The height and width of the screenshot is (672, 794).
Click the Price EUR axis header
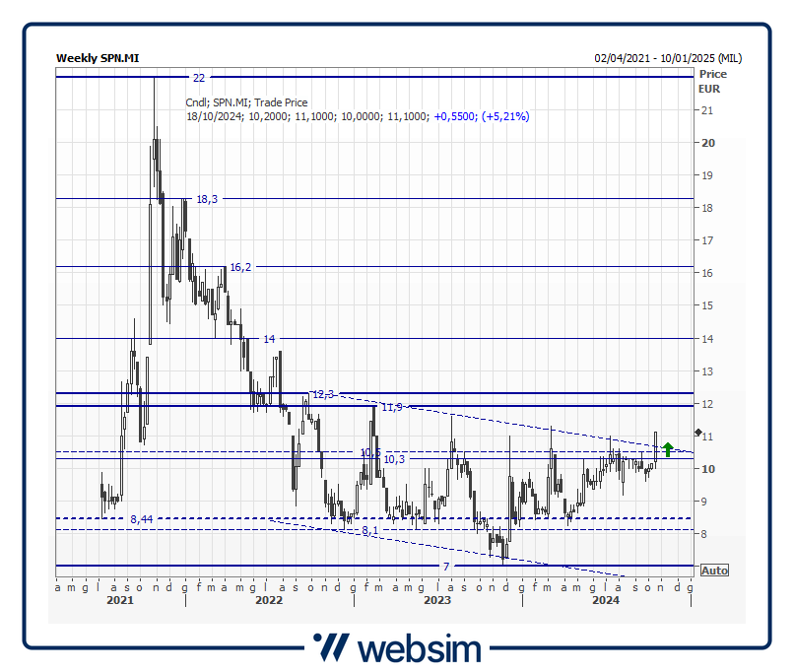pos(711,81)
